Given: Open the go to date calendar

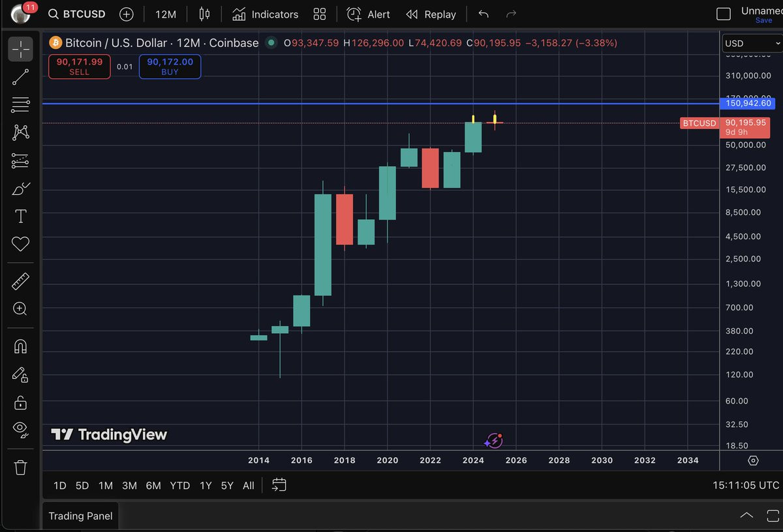Looking at the screenshot, I should point(279,485).
